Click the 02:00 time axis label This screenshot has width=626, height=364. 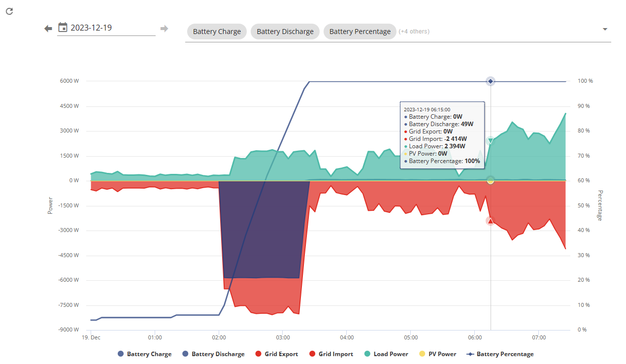click(219, 337)
